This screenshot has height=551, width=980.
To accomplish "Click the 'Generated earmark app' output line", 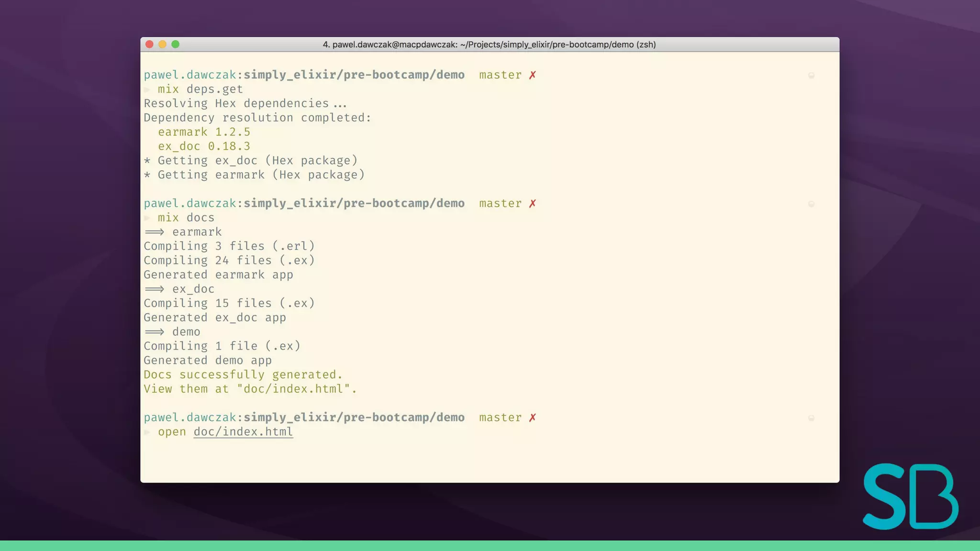I will coord(218,275).
